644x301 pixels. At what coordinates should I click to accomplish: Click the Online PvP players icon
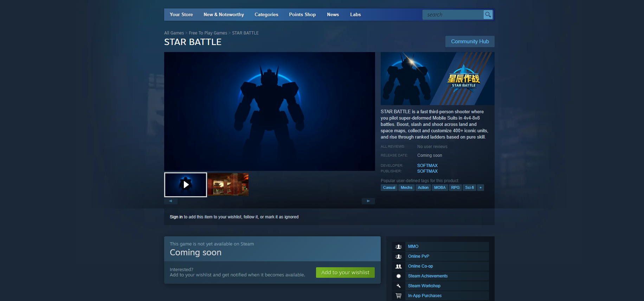[x=398, y=256]
